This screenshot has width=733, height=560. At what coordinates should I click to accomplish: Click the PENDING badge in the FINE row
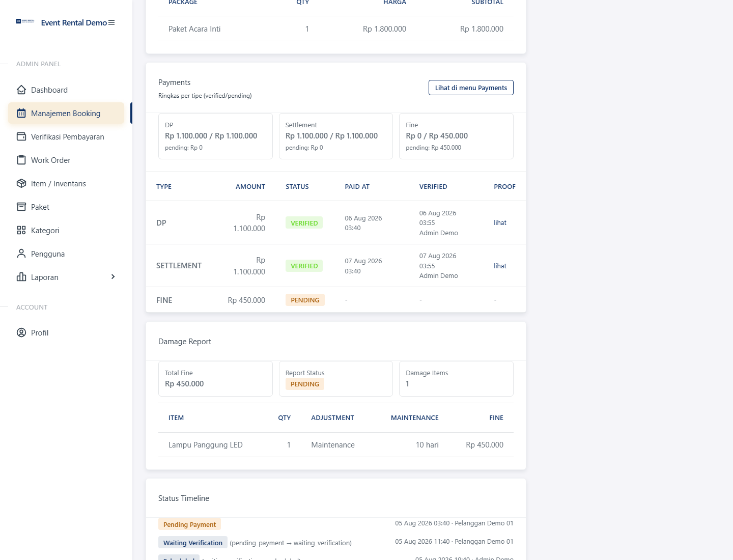(x=305, y=300)
